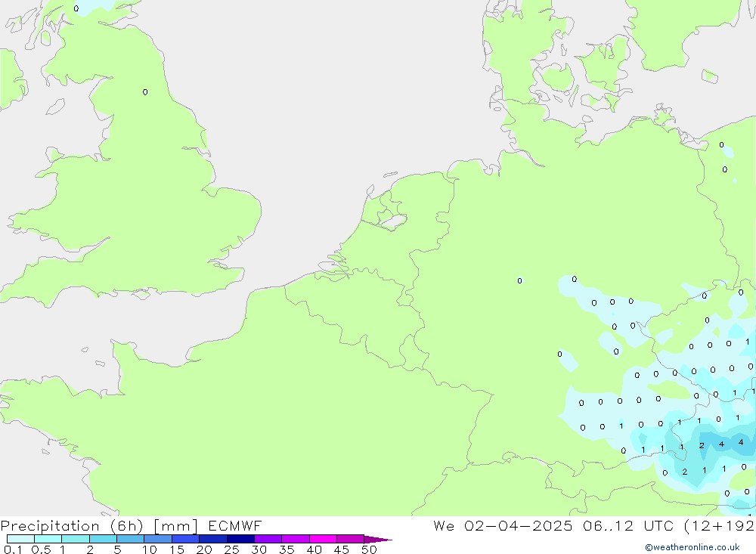The height and width of the screenshot is (554, 756).
Task: Click the 0.1–0.5 mm palest legend swatch
Action: click(20, 539)
